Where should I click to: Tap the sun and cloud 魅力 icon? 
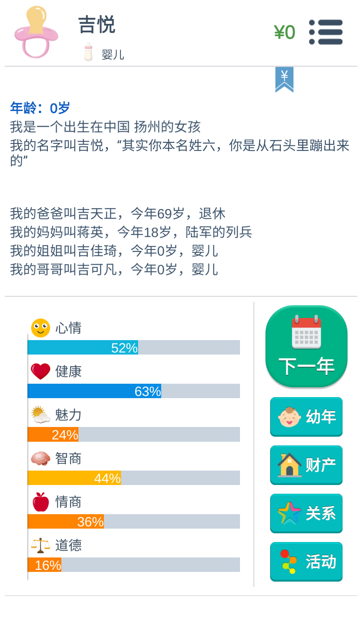[x=41, y=415]
